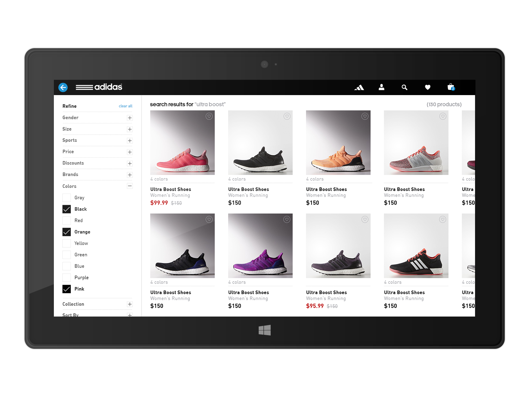Click the search magnifier icon

pyautogui.click(x=404, y=87)
